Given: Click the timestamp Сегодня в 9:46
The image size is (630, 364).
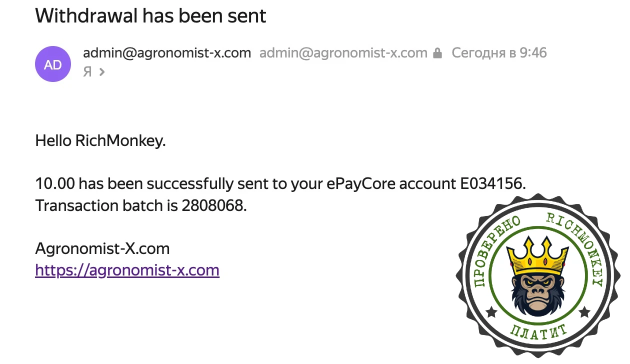Looking at the screenshot, I should coord(499,53).
